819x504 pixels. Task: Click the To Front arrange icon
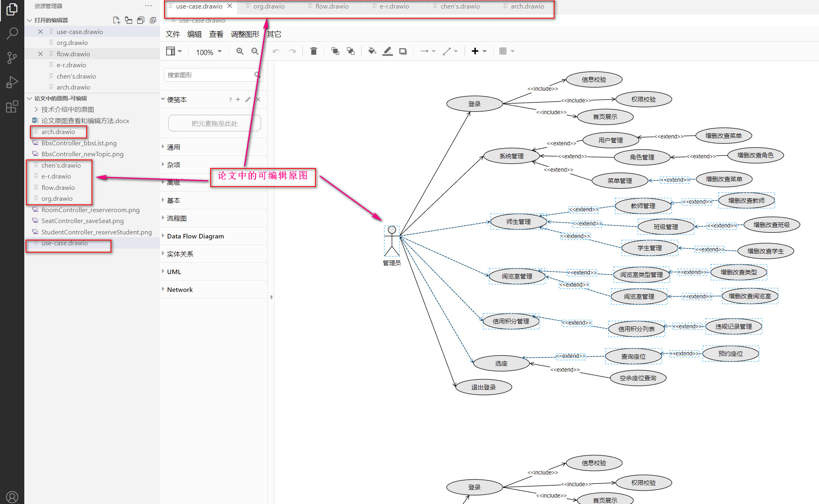[335, 51]
